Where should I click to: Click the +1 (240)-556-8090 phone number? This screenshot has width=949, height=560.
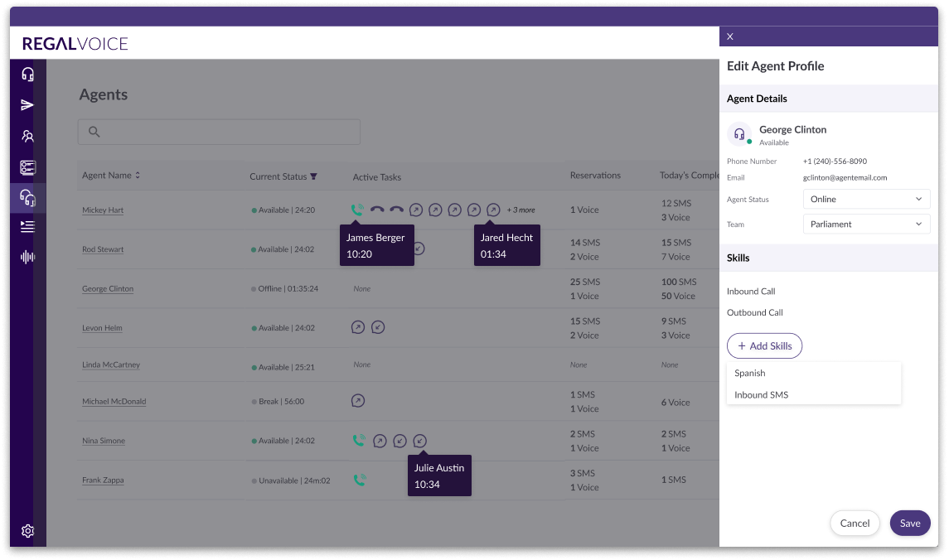point(835,162)
